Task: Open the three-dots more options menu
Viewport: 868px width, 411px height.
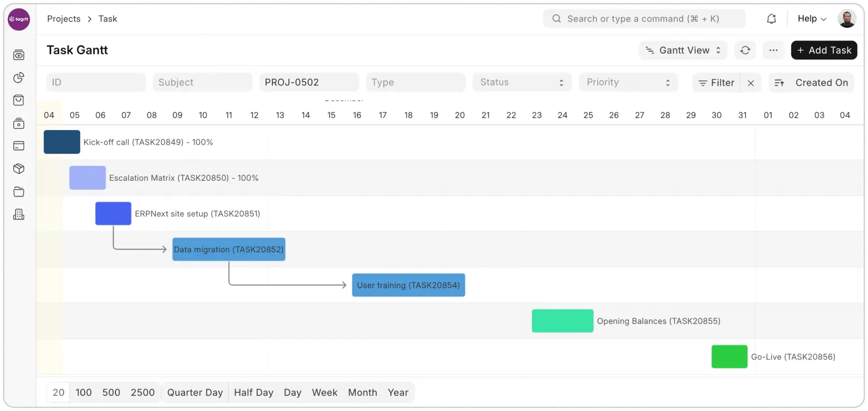Action: click(x=773, y=50)
